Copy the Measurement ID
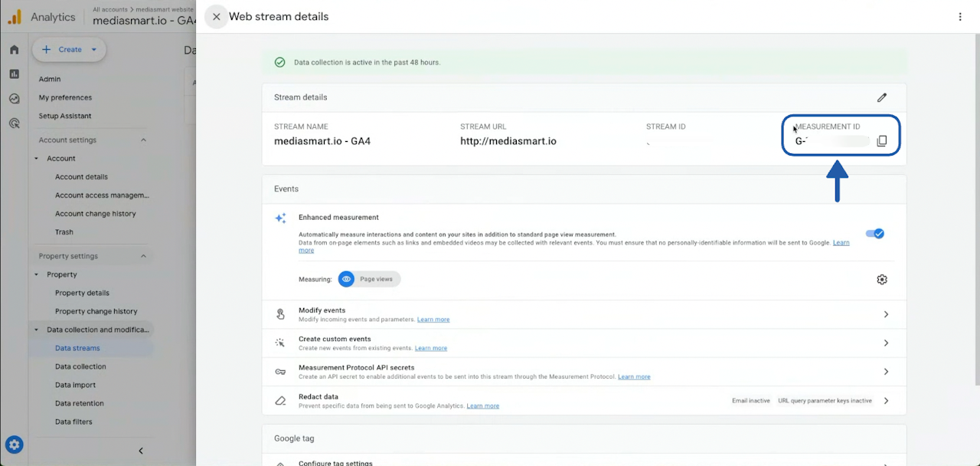980x466 pixels. tap(881, 141)
